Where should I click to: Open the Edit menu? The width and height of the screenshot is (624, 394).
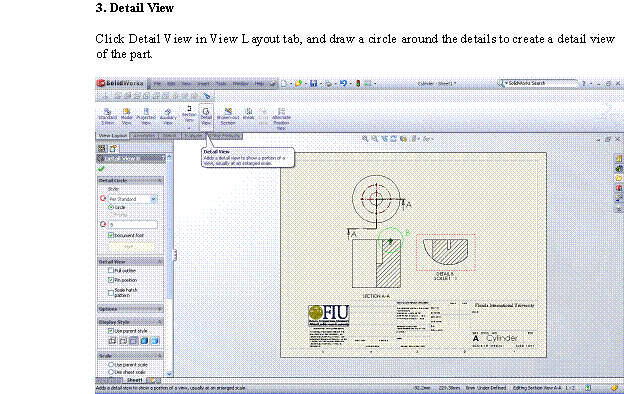[x=171, y=84]
